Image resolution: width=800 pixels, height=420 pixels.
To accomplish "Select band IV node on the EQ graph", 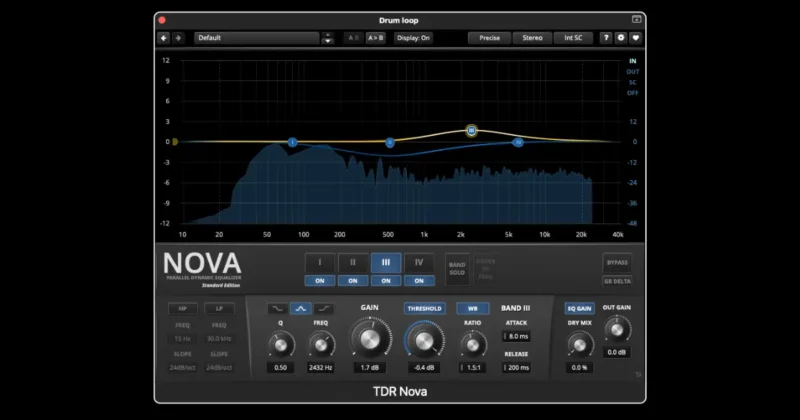I will coord(518,142).
